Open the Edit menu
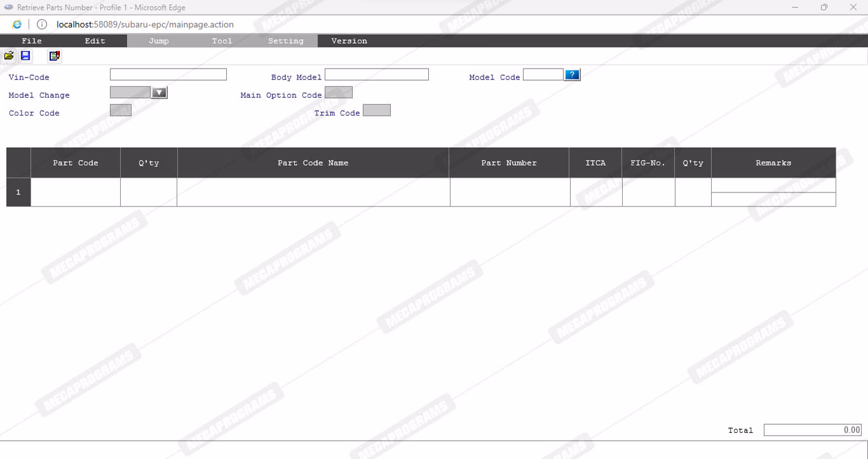 (95, 41)
